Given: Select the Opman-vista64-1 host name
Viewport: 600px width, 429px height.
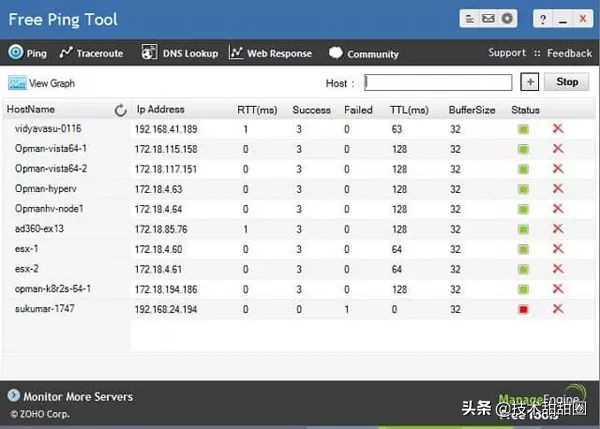Looking at the screenshot, I should pyautogui.click(x=51, y=148).
